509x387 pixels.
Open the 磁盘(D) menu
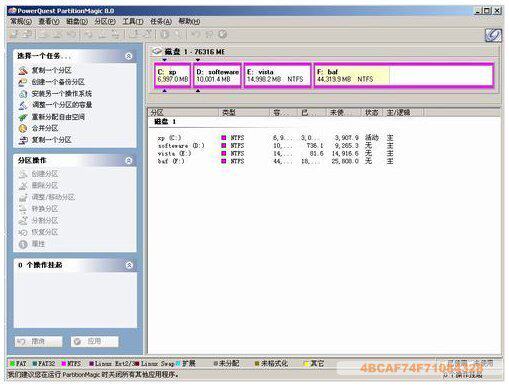click(77, 21)
